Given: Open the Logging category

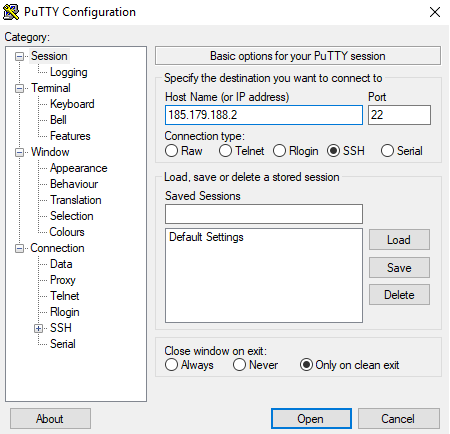Looking at the screenshot, I should coord(69,72).
